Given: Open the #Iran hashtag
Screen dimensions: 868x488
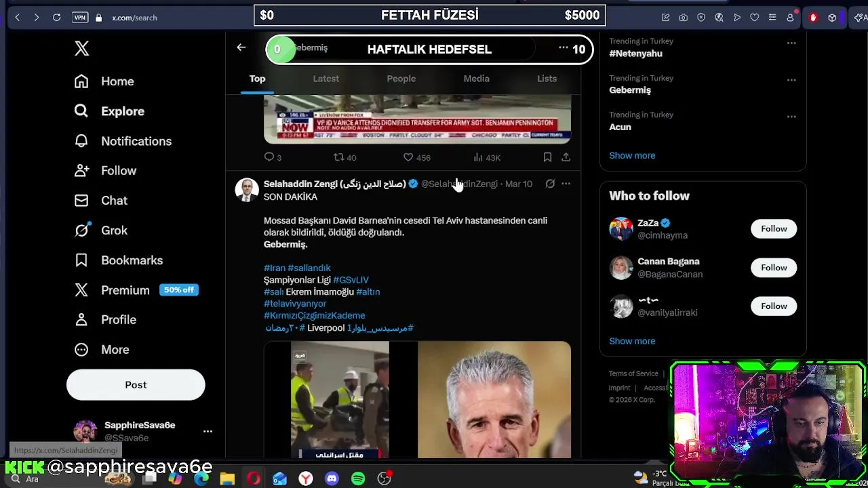Looking at the screenshot, I should pos(275,268).
